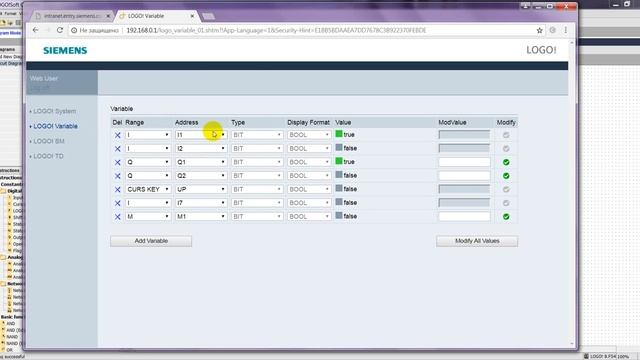Open Type dropdown for the I1 row

pos(257,135)
